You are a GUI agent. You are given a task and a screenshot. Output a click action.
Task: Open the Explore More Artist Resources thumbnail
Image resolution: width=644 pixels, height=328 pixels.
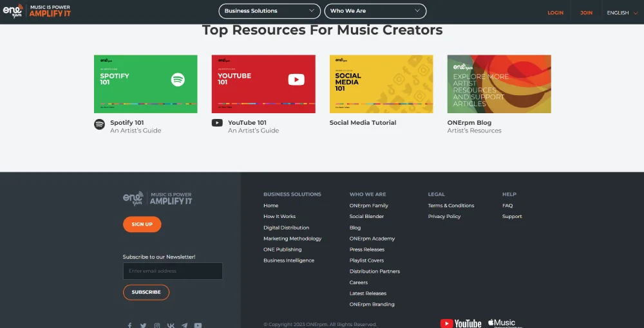[x=499, y=84]
